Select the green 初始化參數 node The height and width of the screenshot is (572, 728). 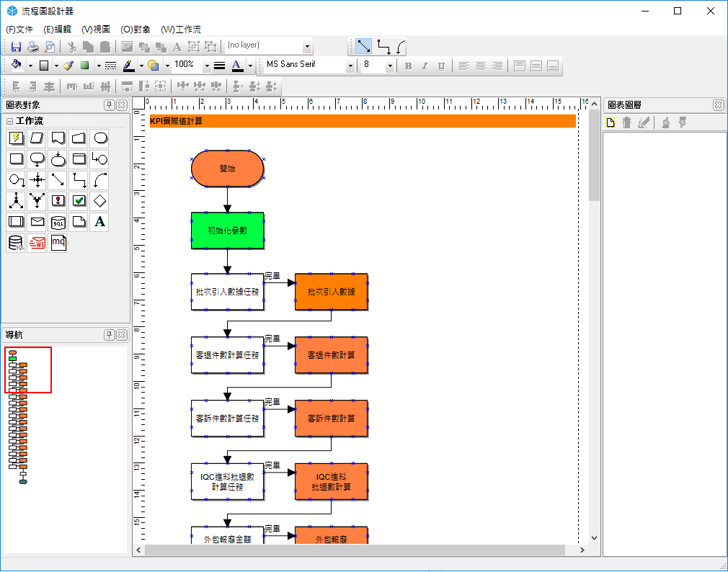click(x=228, y=231)
